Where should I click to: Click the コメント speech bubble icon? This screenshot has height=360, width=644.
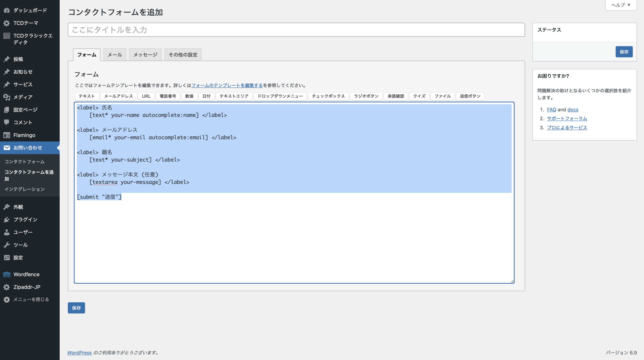(7, 122)
